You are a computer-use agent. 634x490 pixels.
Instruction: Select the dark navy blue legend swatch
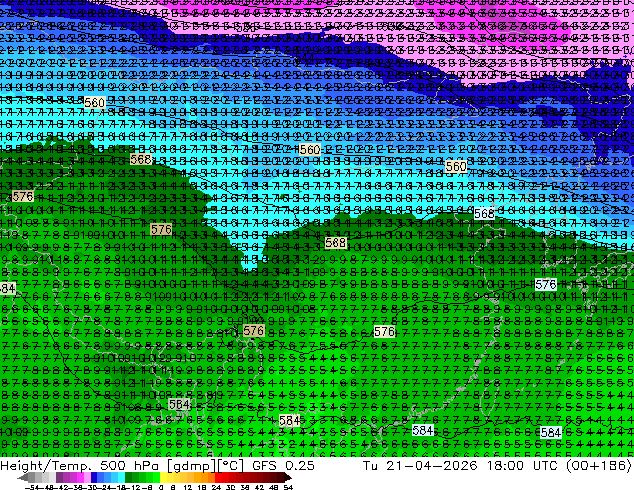pos(94,478)
